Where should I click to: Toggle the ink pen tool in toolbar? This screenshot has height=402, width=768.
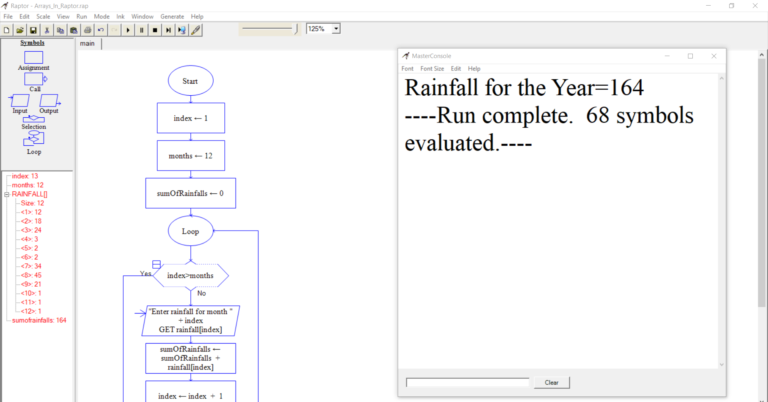(x=196, y=30)
